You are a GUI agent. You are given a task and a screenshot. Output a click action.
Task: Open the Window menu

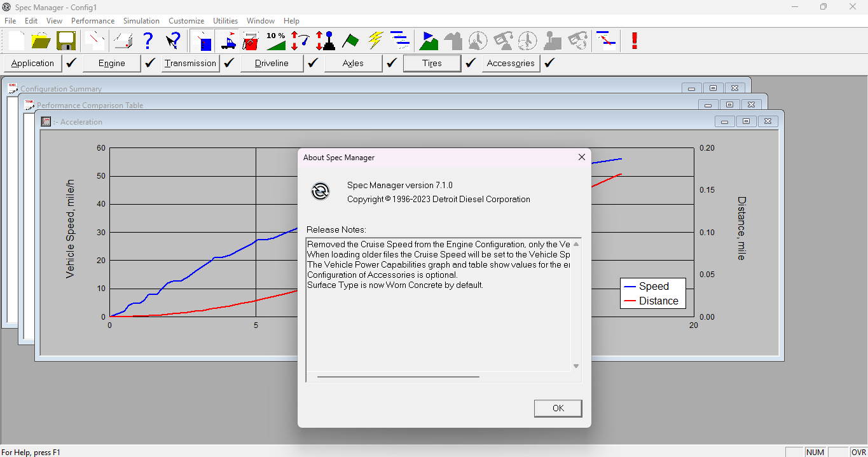click(x=261, y=21)
